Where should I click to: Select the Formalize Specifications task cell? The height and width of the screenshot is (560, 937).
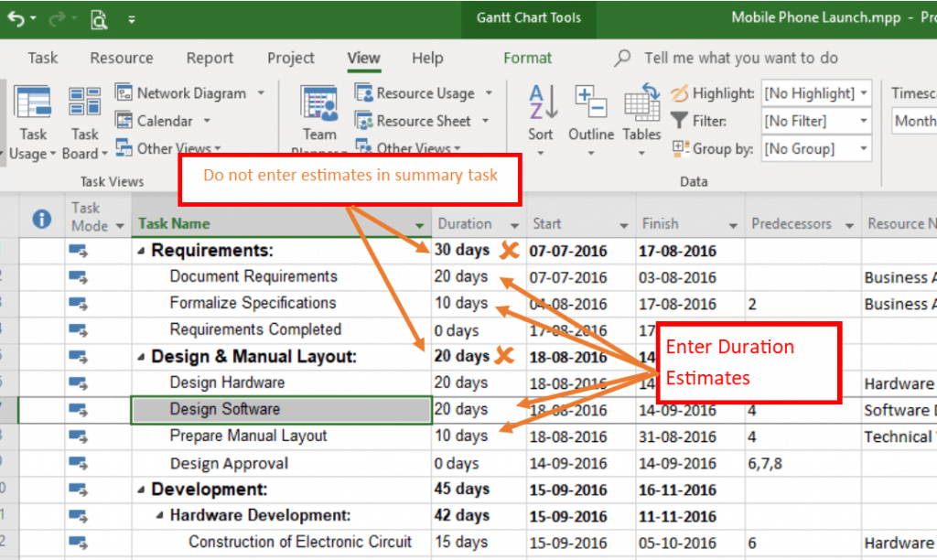(282, 304)
